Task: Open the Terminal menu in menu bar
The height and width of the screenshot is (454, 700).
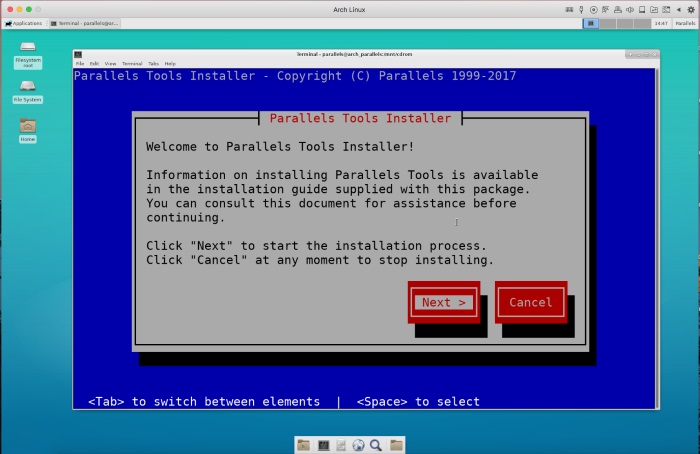Action: pos(132,63)
